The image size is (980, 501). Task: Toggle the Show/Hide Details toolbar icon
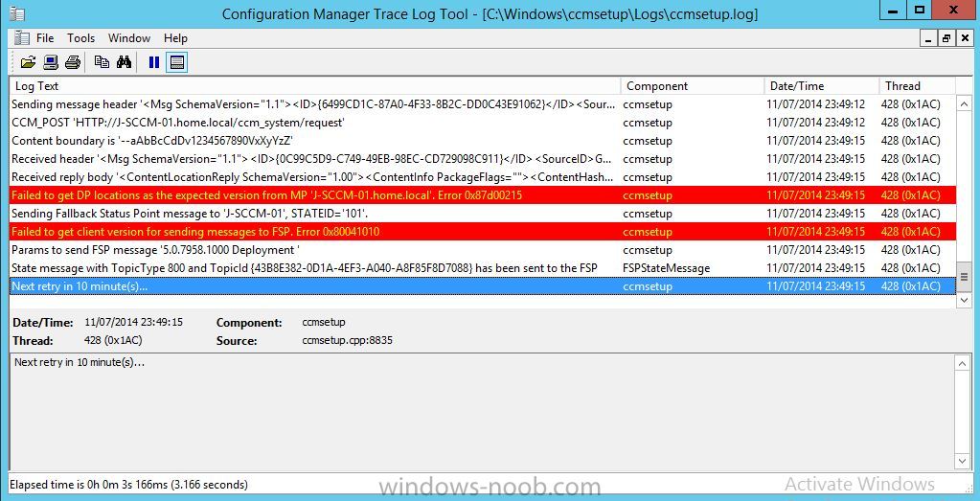click(x=177, y=62)
